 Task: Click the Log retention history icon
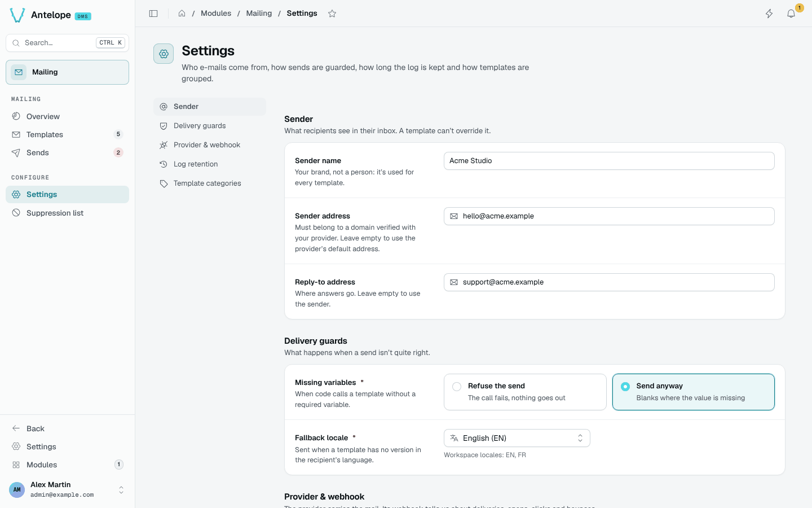164,164
